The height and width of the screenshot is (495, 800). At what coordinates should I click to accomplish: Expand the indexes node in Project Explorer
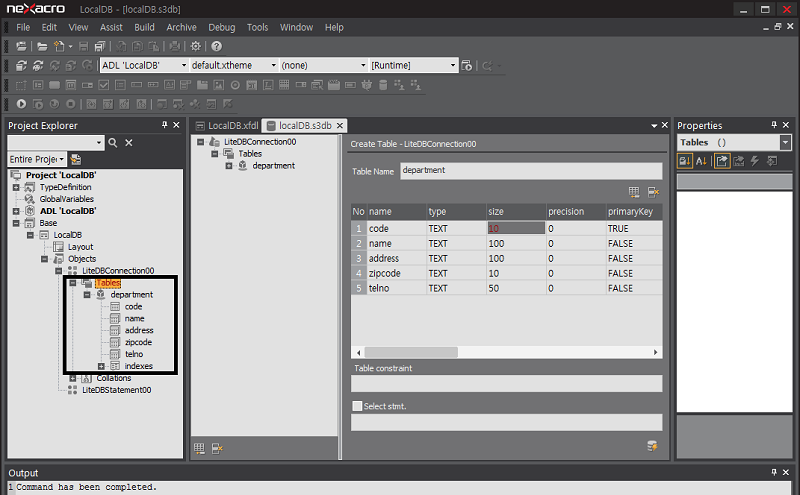[x=101, y=366]
